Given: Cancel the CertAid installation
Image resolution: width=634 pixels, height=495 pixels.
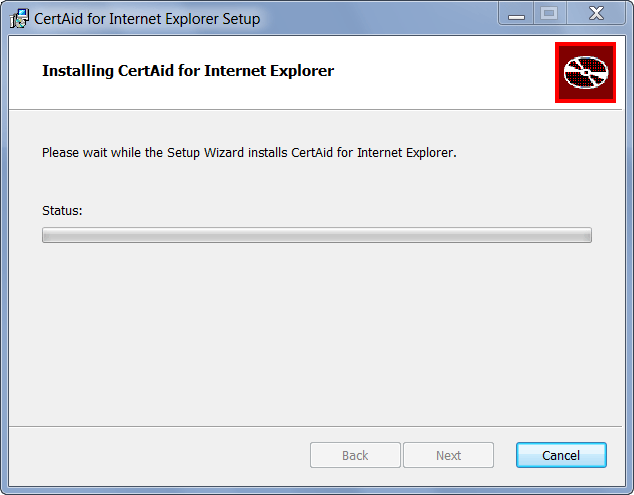Looking at the screenshot, I should click(561, 455).
